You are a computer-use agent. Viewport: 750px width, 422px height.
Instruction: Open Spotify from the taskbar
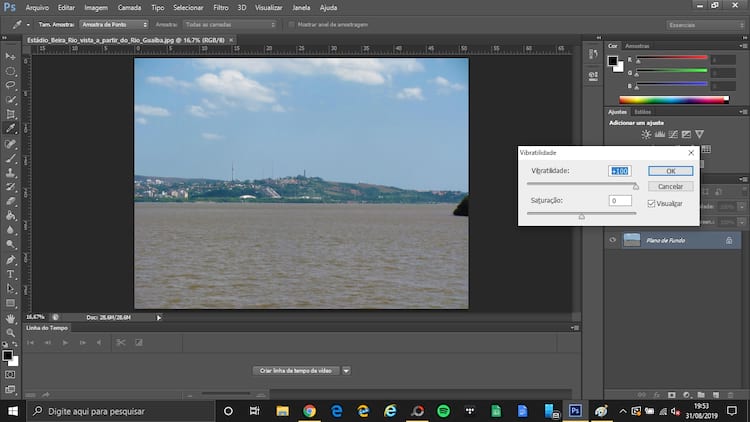443,411
